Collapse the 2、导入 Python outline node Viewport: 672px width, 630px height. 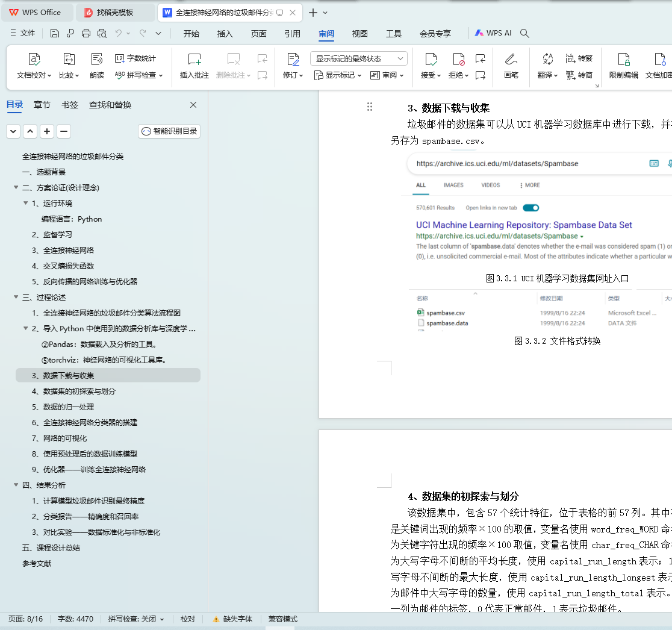pos(26,328)
